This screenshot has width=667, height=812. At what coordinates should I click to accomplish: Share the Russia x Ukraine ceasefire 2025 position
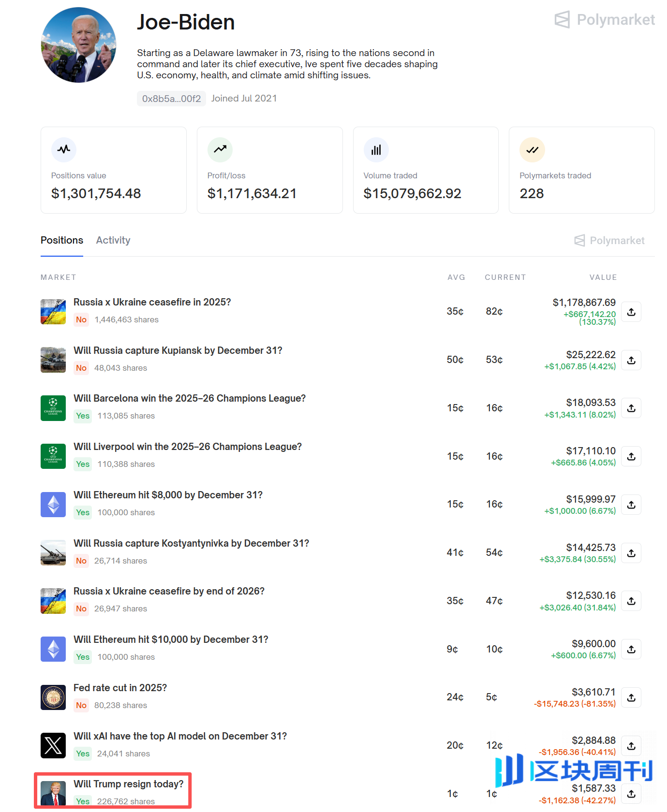tap(631, 312)
